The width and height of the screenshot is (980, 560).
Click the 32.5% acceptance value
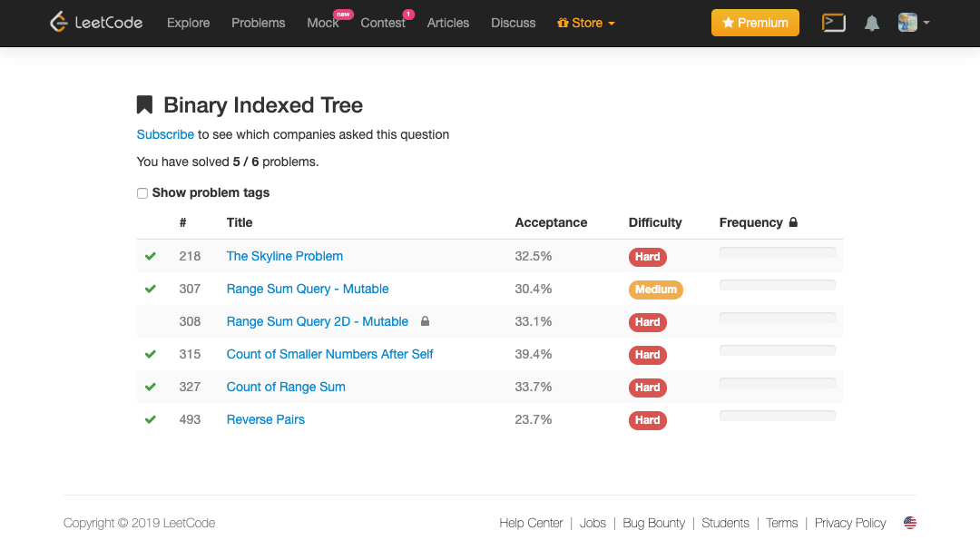click(534, 256)
